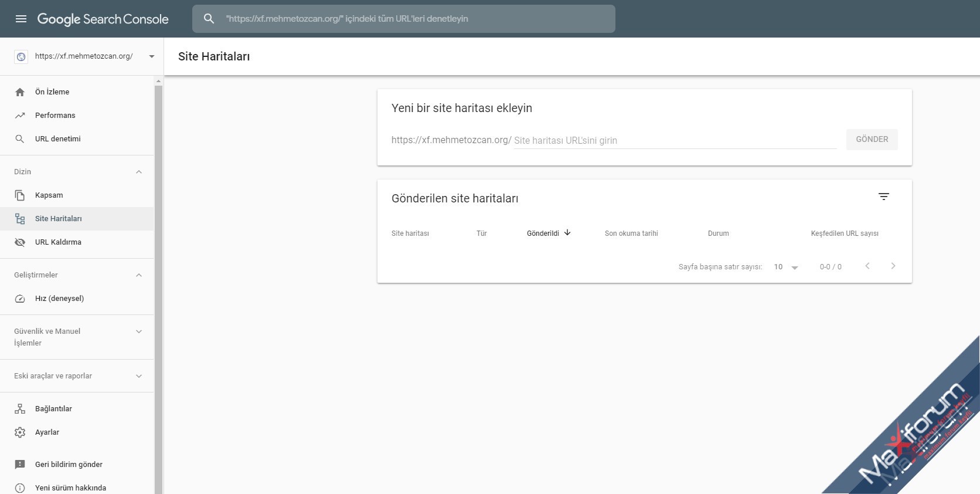Click the sitemap URL input field
This screenshot has height=494, width=980.
pyautogui.click(x=675, y=141)
